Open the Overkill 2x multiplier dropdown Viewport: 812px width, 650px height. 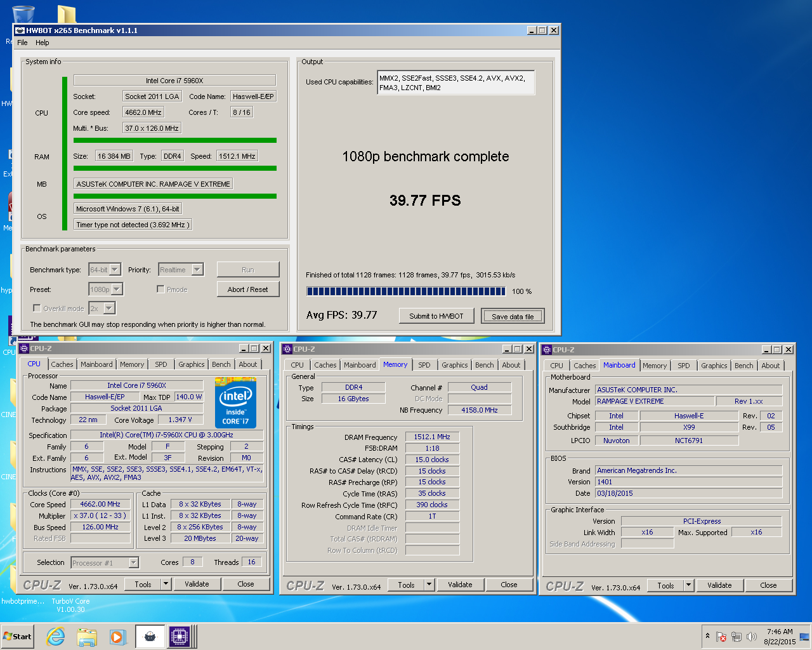pyautogui.click(x=109, y=308)
